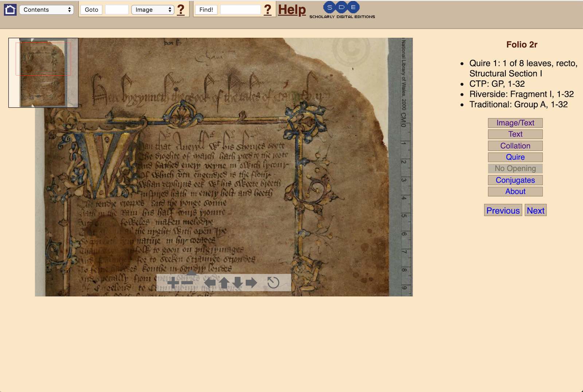Open the Conjugates view
The width and height of the screenshot is (583, 392).
[515, 180]
